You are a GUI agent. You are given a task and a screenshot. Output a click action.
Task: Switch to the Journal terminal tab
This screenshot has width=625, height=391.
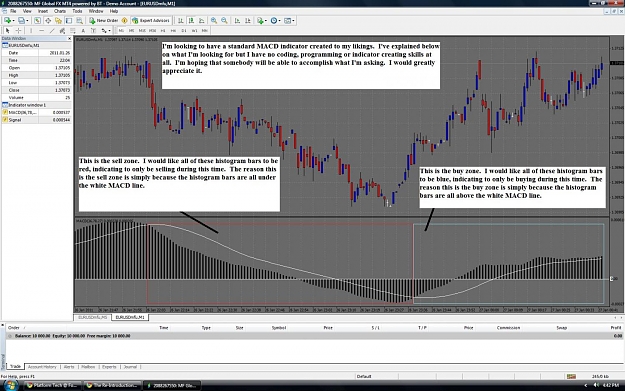pos(130,367)
